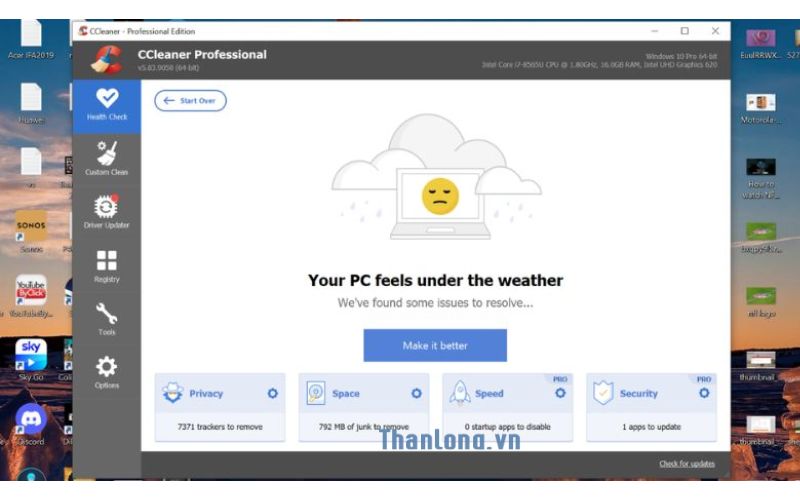Go to the Registry section

(106, 265)
